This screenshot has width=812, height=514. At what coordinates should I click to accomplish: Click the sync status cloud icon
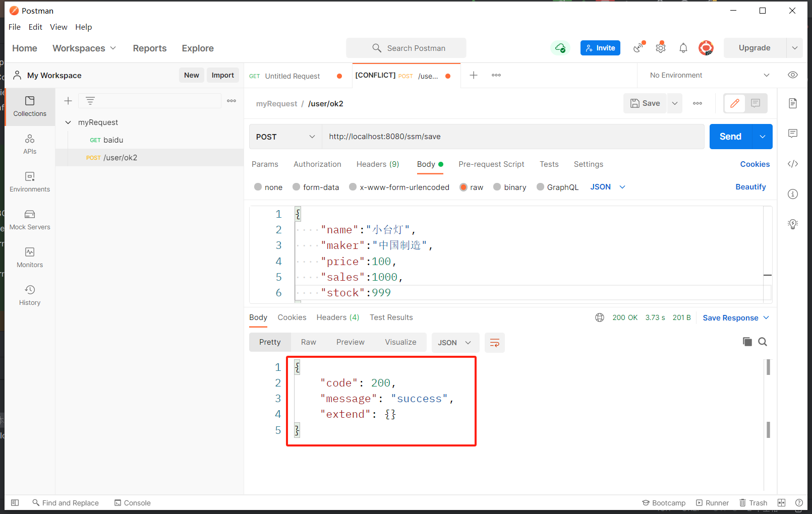[x=560, y=48]
